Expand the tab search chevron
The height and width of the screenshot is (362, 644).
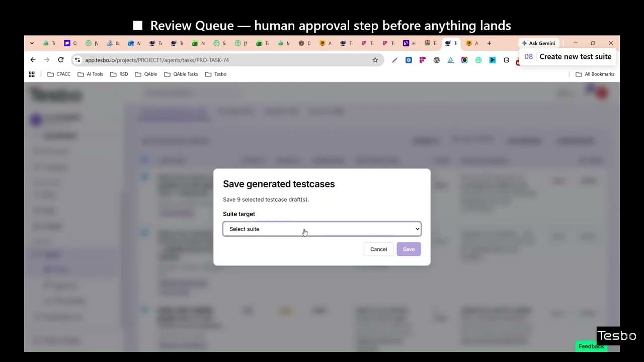tap(32, 43)
